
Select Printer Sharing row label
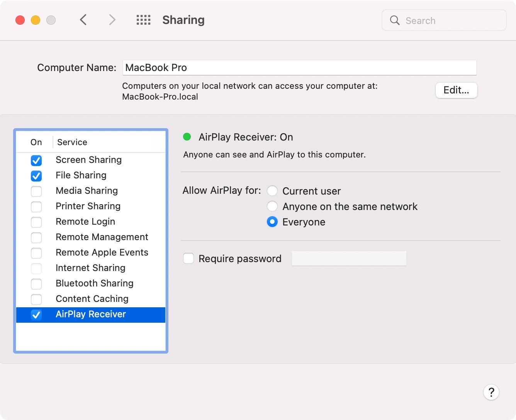click(88, 206)
